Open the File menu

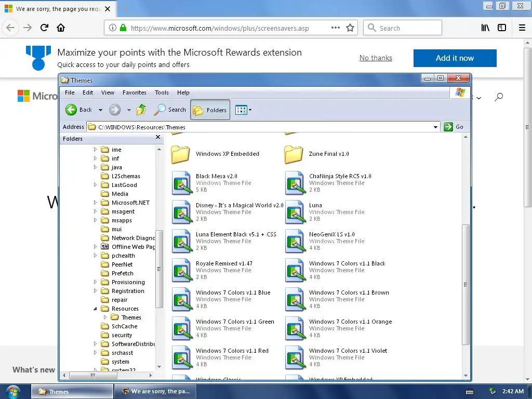[70, 92]
